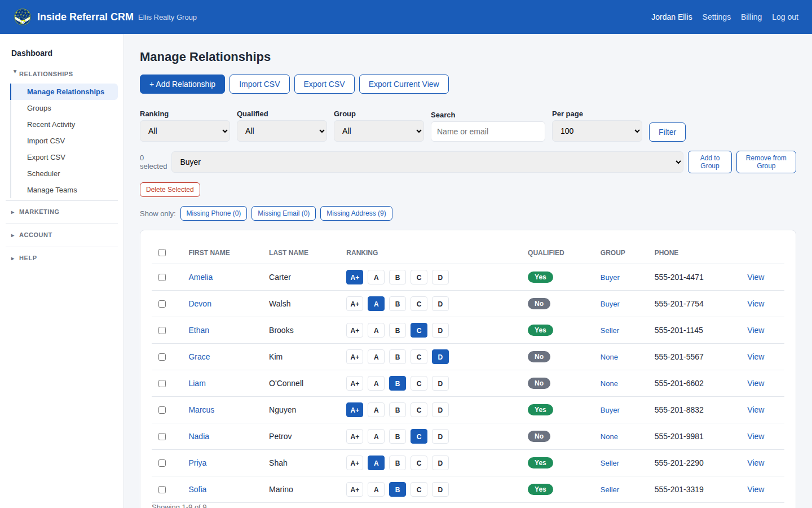
Task: Click the Add Relationship button
Action: (182, 84)
